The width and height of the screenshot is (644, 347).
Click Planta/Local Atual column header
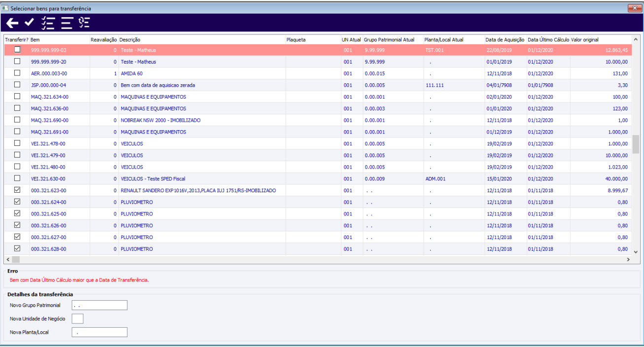(x=454, y=39)
